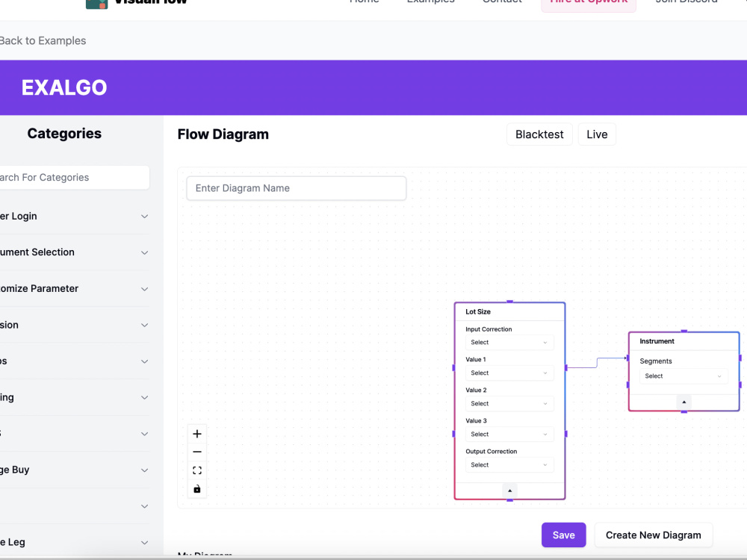This screenshot has height=560, width=747.
Task: Click Create New Diagram button
Action: (653, 535)
